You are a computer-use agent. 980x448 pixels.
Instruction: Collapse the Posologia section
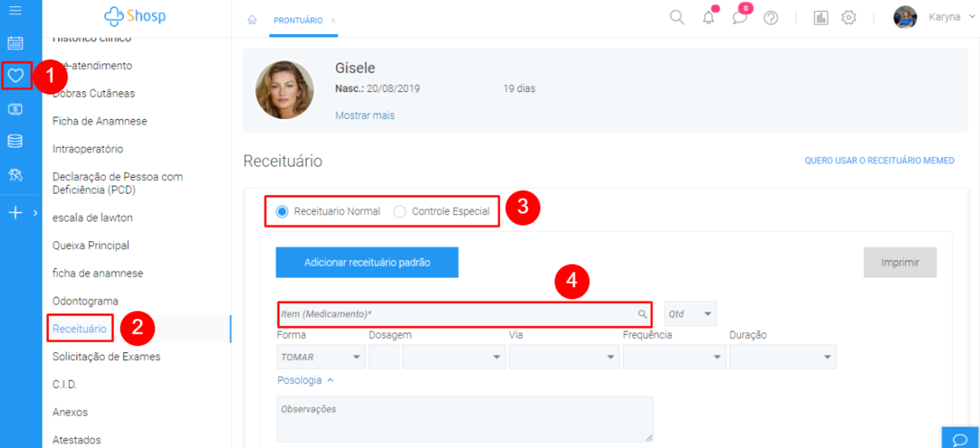305,380
